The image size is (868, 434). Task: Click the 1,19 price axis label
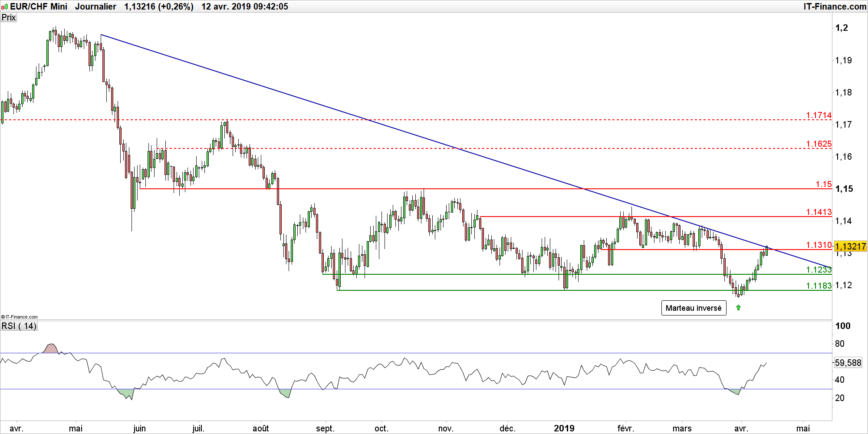(x=844, y=60)
